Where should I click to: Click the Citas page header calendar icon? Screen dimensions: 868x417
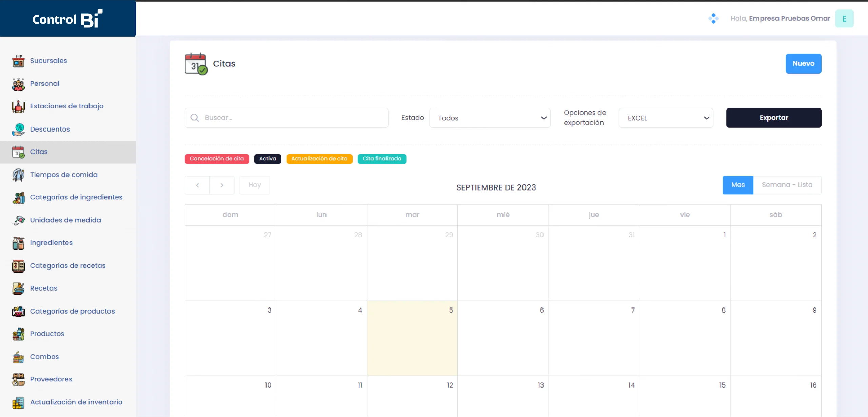click(196, 64)
